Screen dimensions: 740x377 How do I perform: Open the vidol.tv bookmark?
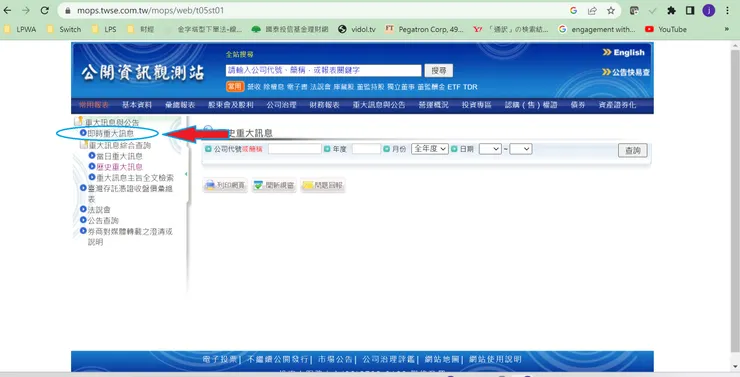point(357,29)
